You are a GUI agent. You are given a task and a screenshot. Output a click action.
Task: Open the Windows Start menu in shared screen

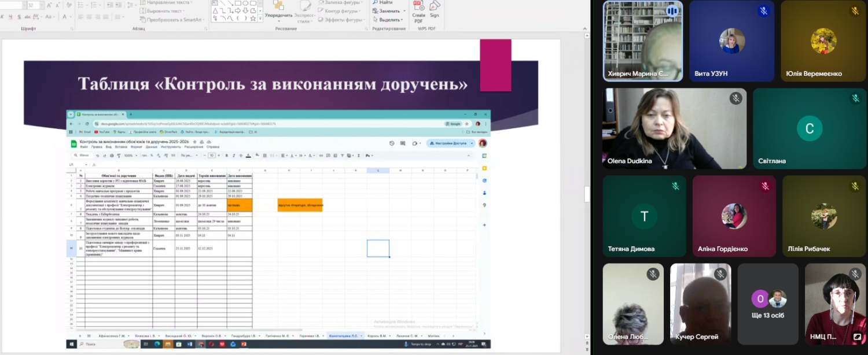point(72,344)
